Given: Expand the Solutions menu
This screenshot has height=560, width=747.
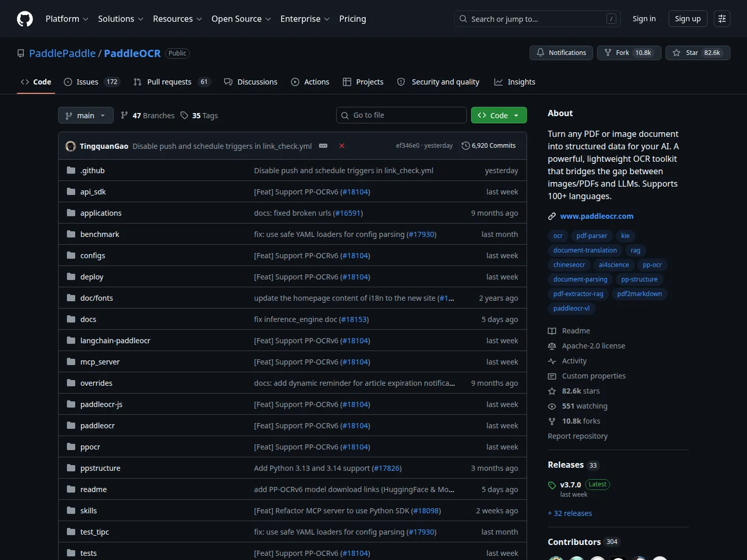Looking at the screenshot, I should pyautogui.click(x=120, y=19).
